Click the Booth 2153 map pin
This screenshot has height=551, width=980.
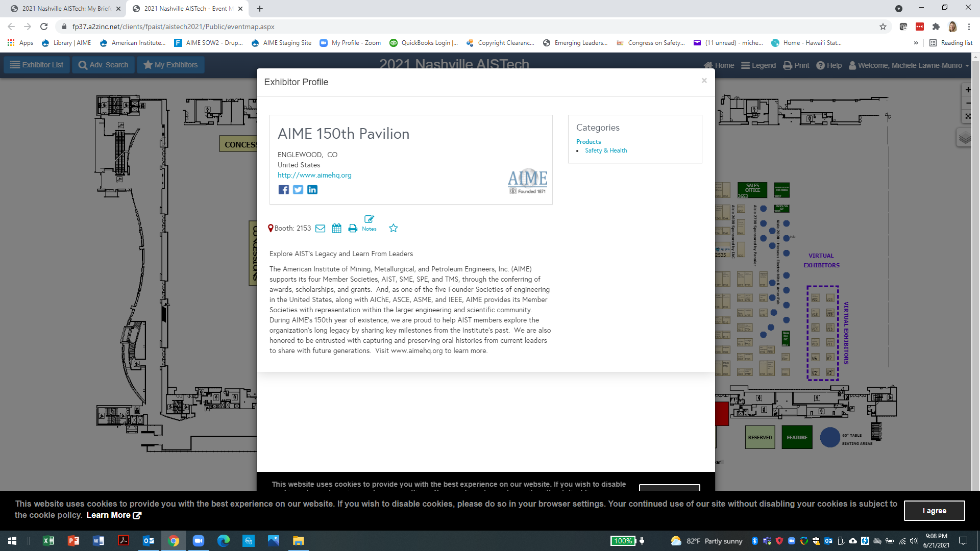(271, 229)
